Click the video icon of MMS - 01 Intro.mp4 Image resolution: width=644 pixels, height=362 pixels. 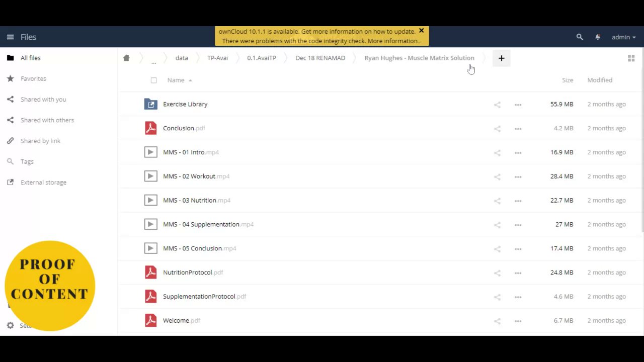tap(150, 152)
